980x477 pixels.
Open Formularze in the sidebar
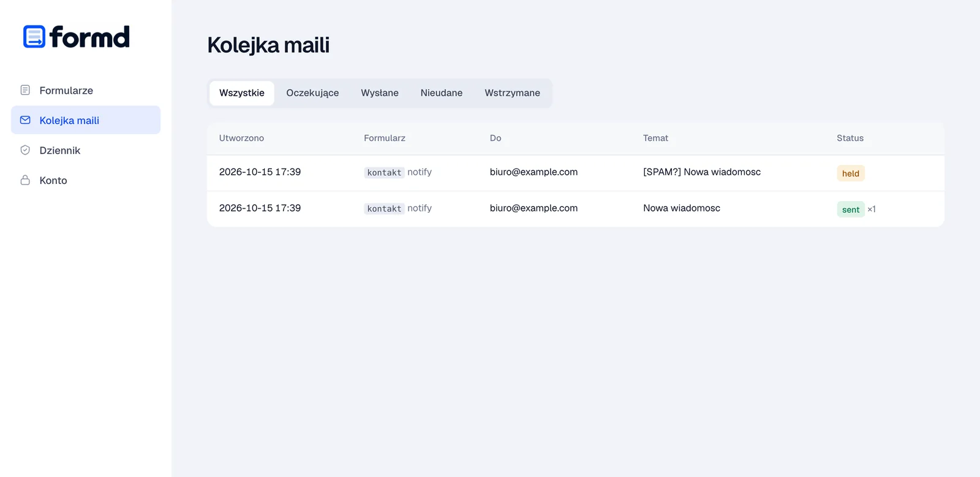tap(86, 90)
